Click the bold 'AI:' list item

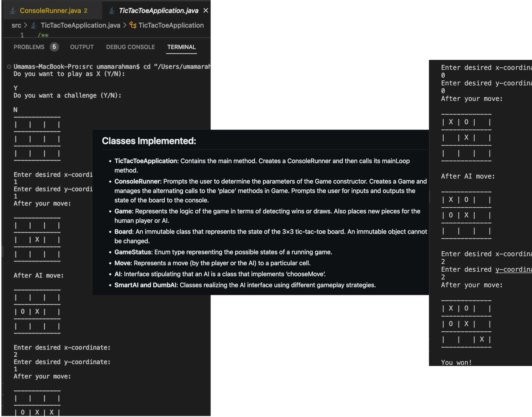coord(118,274)
